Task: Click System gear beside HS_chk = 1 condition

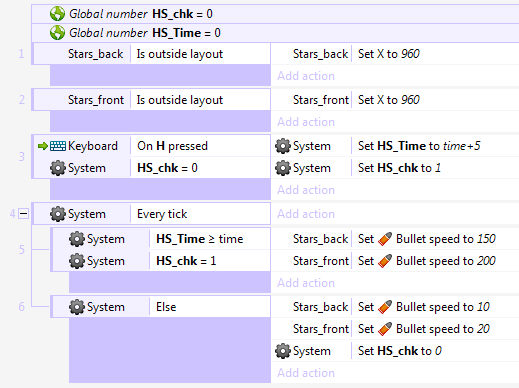Action: coord(77,261)
